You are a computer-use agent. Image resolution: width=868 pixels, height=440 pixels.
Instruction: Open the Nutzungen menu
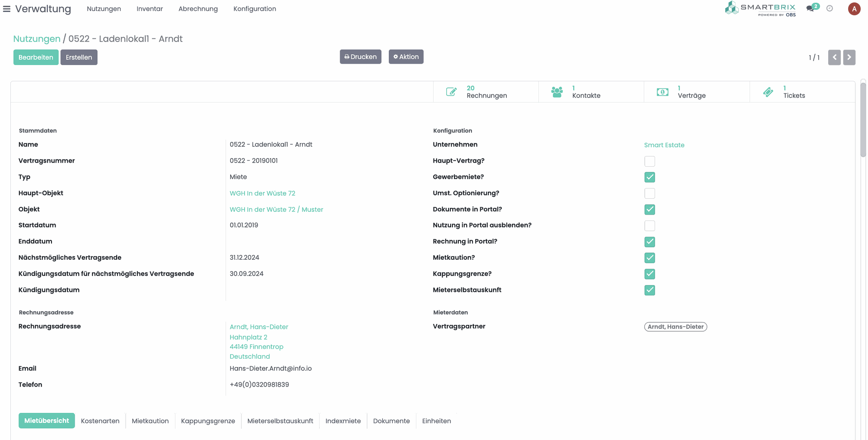[x=104, y=9]
